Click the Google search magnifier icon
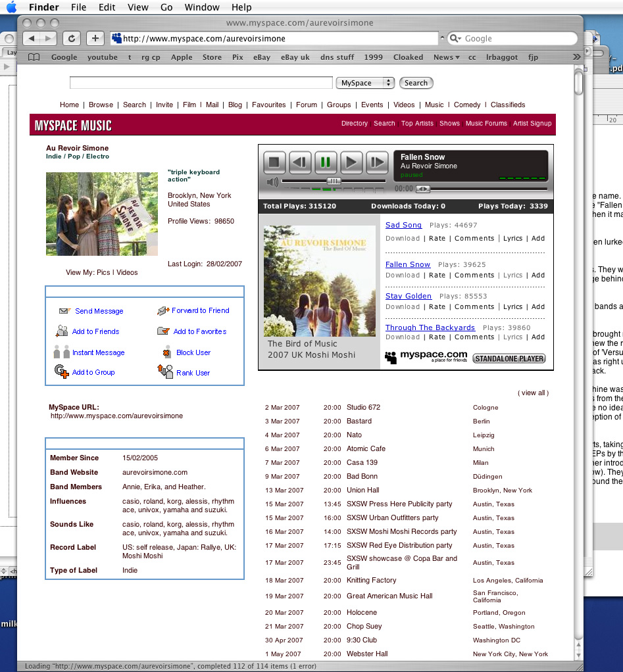The height and width of the screenshot is (672, 623). click(455, 39)
